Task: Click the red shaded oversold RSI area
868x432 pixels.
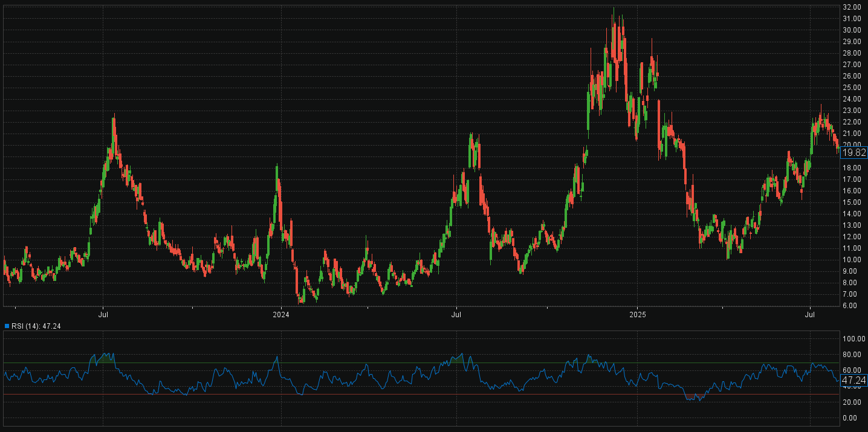Action: (x=694, y=397)
